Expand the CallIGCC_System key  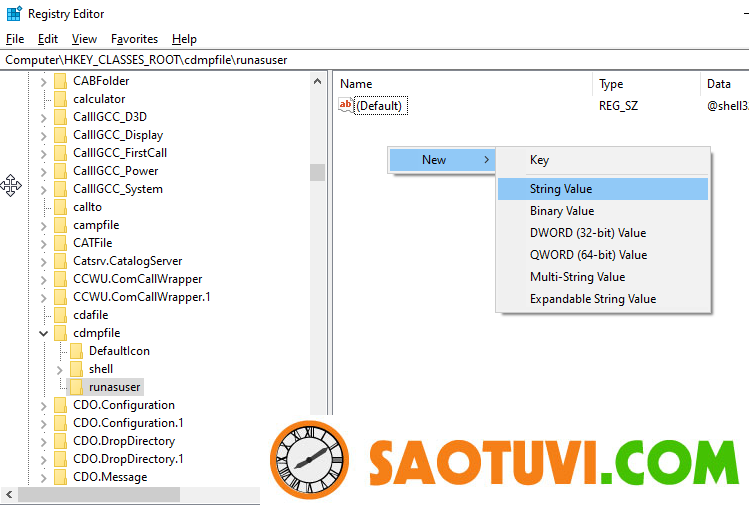click(43, 190)
